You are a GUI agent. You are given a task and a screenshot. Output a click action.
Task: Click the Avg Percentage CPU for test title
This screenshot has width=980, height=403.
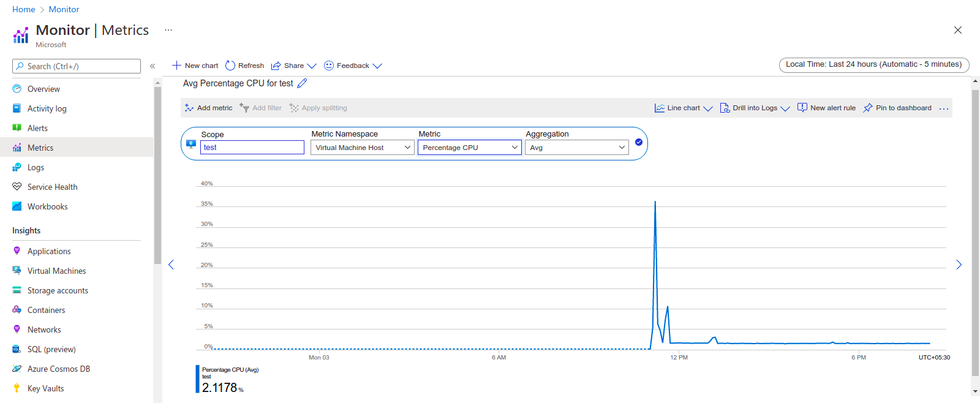pyautogui.click(x=238, y=83)
